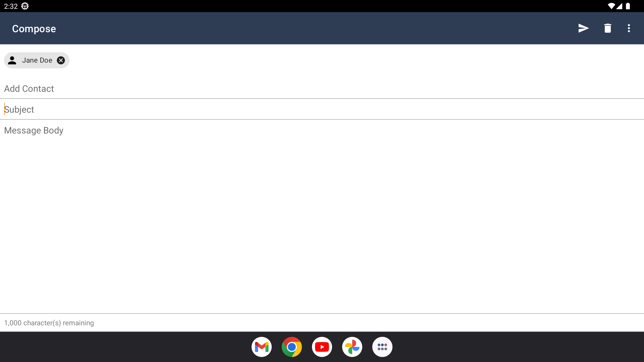Tap the battery status icon

(628, 6)
